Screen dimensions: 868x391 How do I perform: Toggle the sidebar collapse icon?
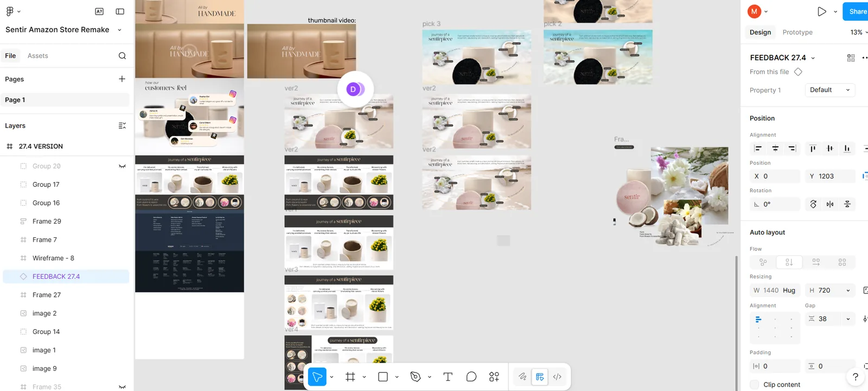[120, 11]
